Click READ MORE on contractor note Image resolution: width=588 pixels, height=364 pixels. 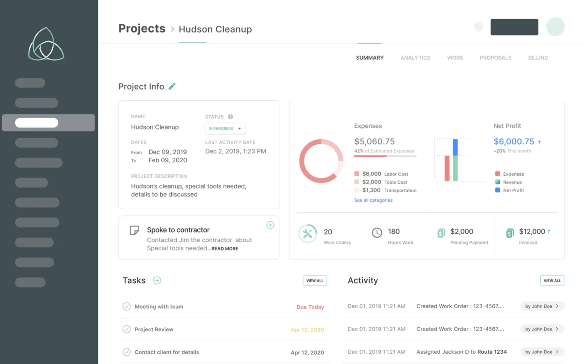click(225, 249)
